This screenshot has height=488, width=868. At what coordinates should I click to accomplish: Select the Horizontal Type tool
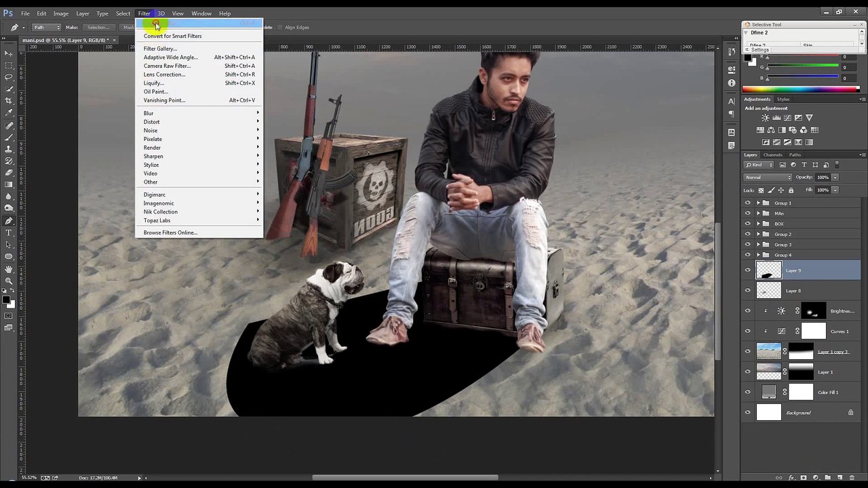point(9,232)
